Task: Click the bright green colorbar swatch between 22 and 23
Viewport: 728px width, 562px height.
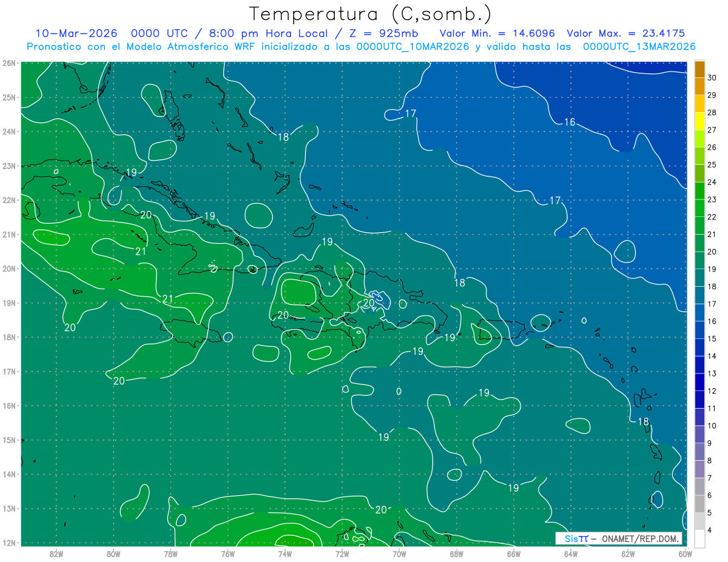Action: coord(699,208)
